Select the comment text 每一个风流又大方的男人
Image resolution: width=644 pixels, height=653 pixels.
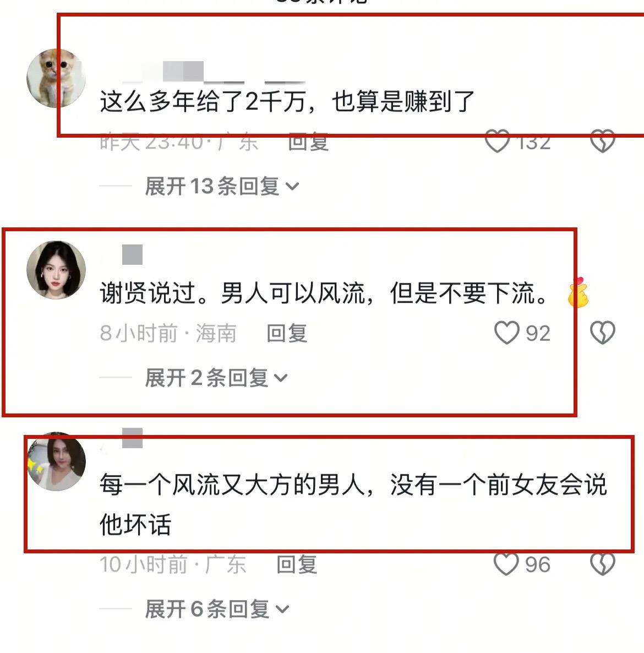233,485
